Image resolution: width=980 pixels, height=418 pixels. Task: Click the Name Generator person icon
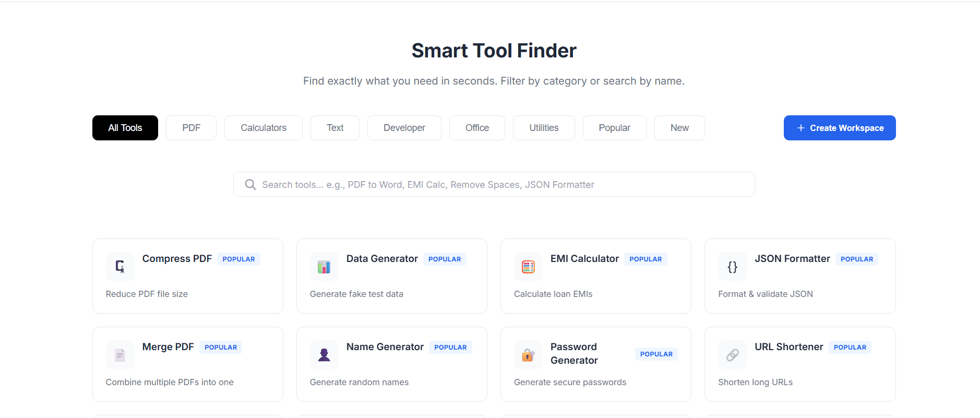324,354
